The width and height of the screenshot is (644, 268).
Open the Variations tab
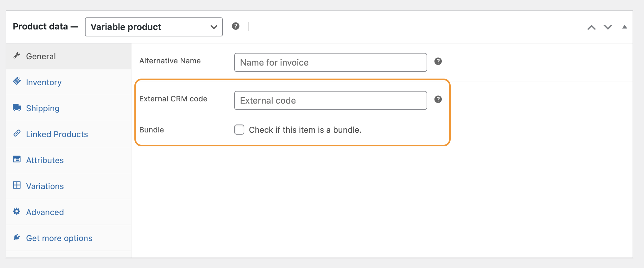pos(45,186)
